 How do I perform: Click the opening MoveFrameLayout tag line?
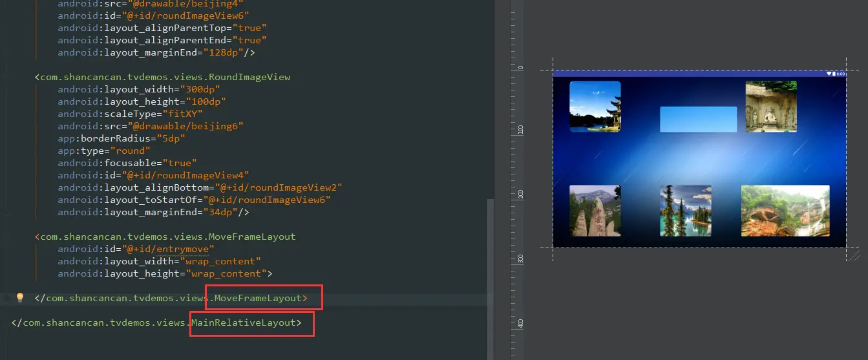pyautogui.click(x=165, y=237)
